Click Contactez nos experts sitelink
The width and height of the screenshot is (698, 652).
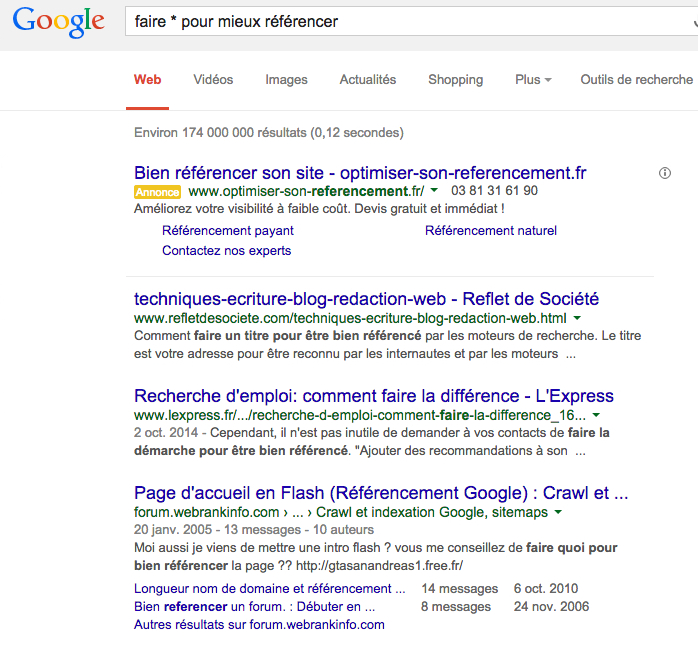226,251
